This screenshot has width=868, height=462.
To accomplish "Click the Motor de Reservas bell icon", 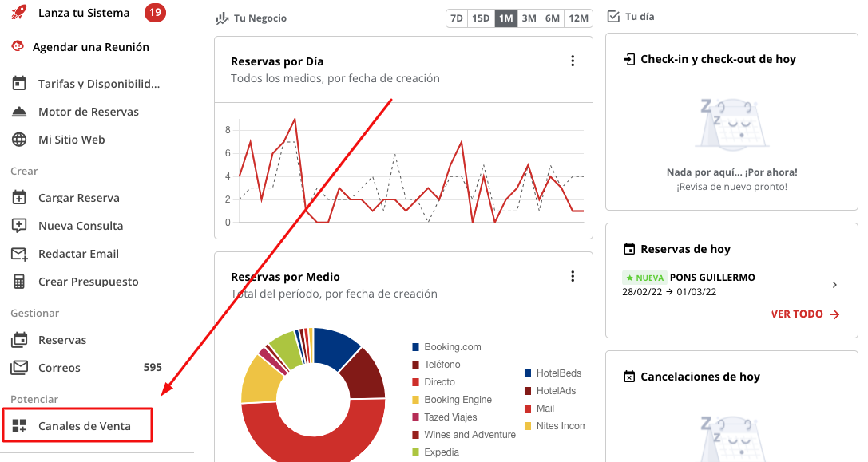I will (19, 112).
